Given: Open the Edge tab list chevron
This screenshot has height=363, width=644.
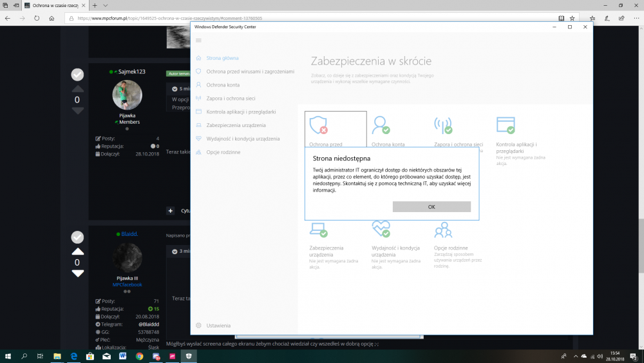Looking at the screenshot, I should (x=106, y=5).
